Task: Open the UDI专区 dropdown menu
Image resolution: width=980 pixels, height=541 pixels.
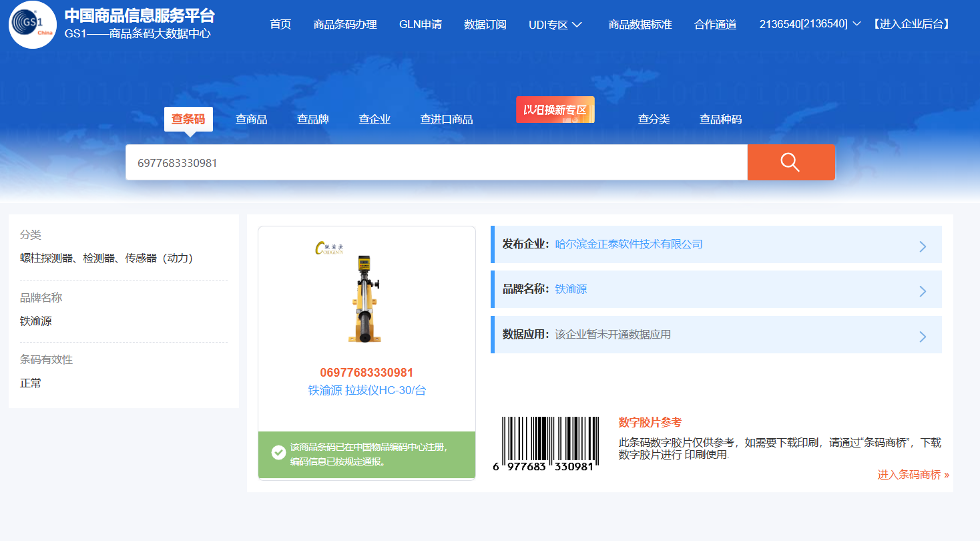Action: (555, 25)
